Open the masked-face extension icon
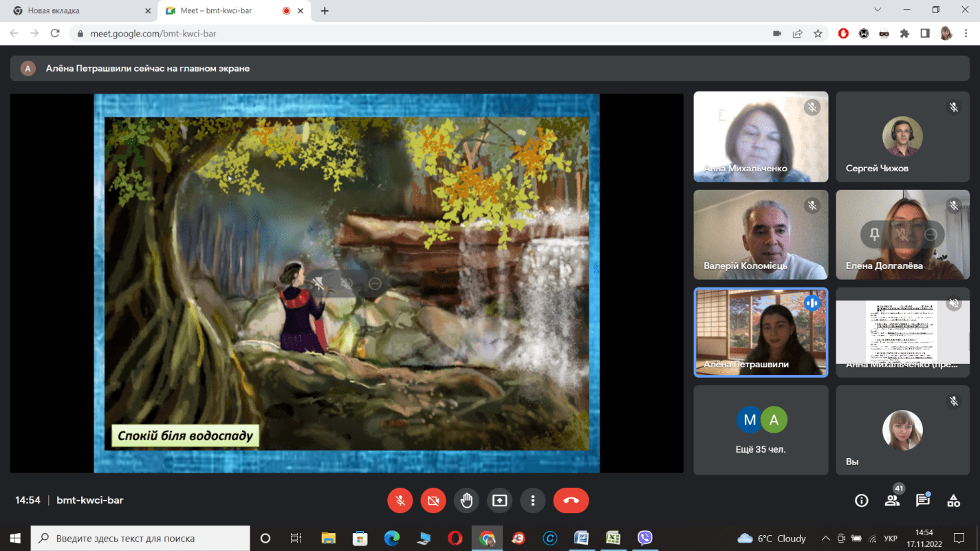Viewport: 980px width, 551px height. [x=884, y=33]
